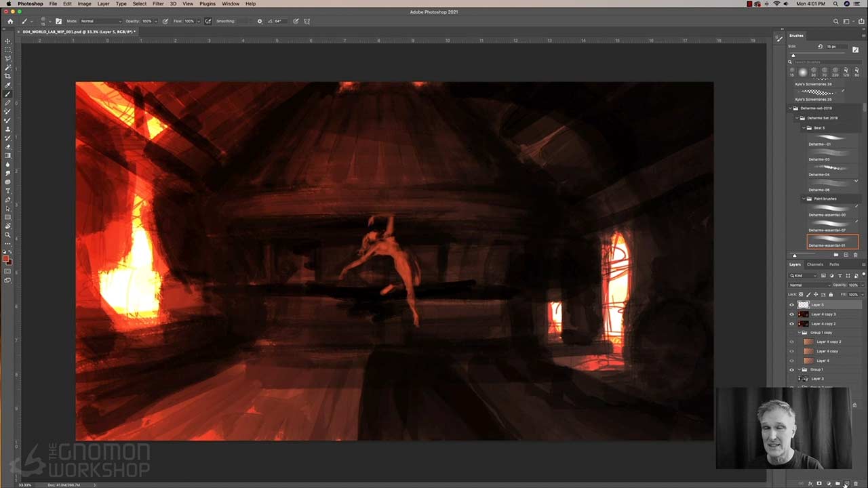The image size is (868, 488).
Task: Toggle visibility of Group 1
Action: pyautogui.click(x=791, y=369)
